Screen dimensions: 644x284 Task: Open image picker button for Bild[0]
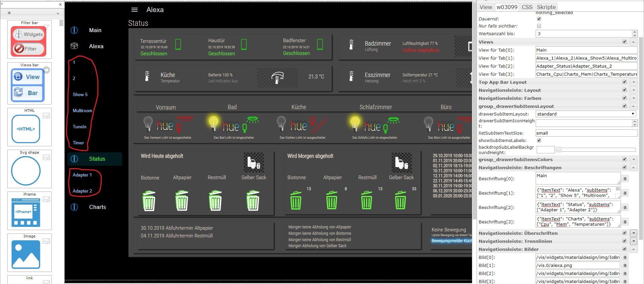coord(625,257)
